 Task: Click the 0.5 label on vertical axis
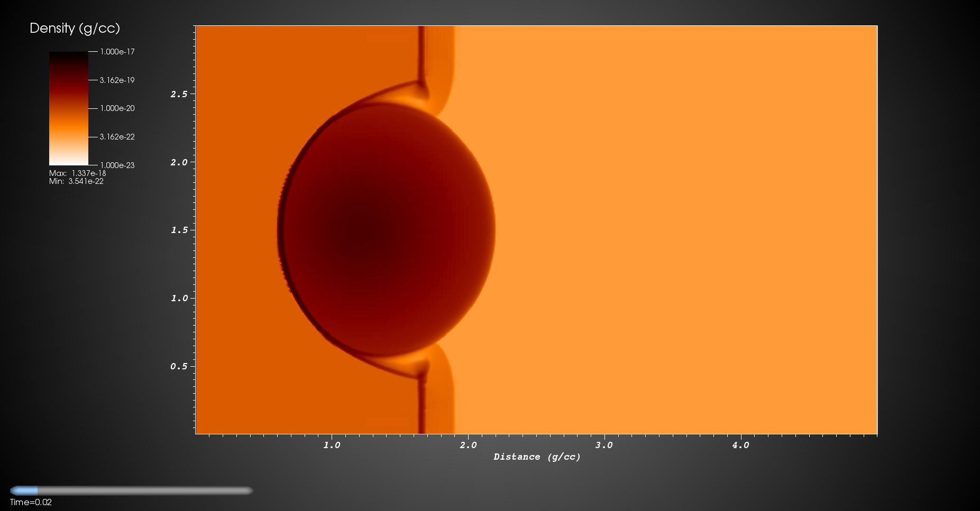point(179,367)
